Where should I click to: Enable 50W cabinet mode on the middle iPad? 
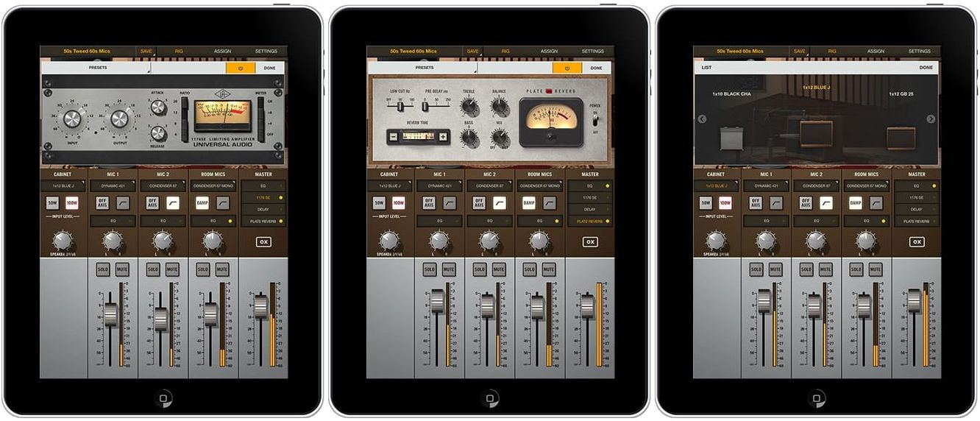point(379,203)
